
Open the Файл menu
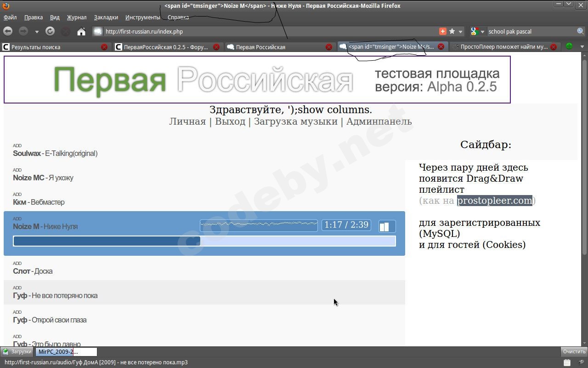click(10, 17)
